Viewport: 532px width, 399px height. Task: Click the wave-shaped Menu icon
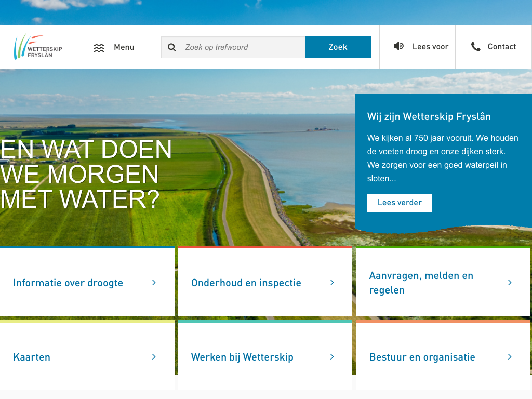coord(99,48)
